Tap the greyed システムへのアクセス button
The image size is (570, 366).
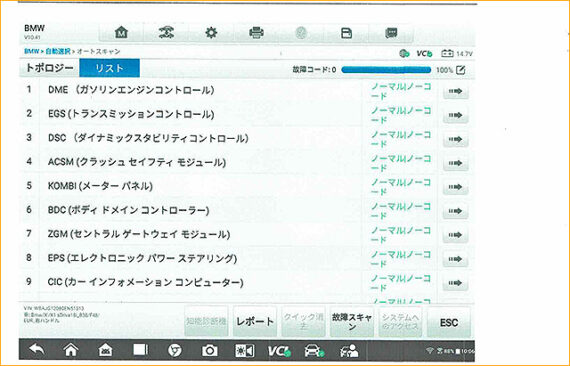[x=400, y=322]
